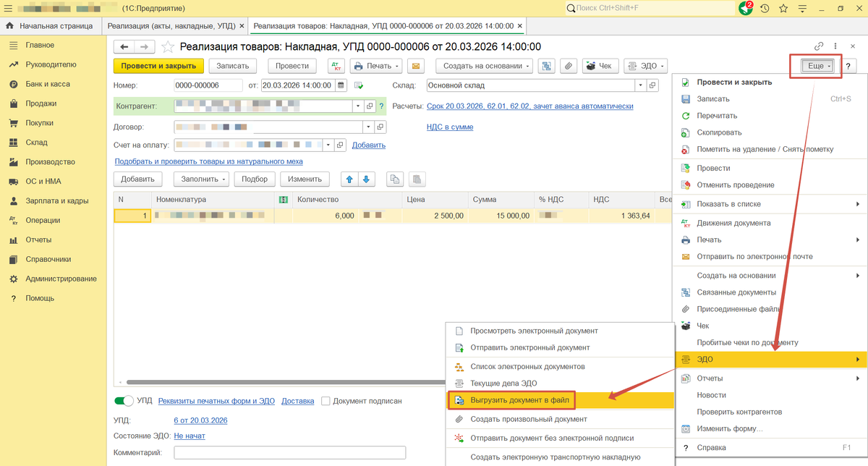This screenshot has height=466, width=868.
Task: Click the Провести и закрыть yellow button
Action: pyautogui.click(x=158, y=66)
